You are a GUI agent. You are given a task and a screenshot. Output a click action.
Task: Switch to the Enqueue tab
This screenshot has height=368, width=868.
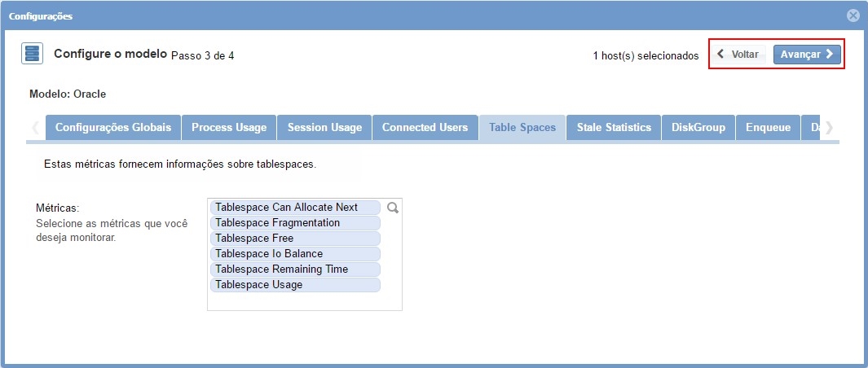[769, 128]
